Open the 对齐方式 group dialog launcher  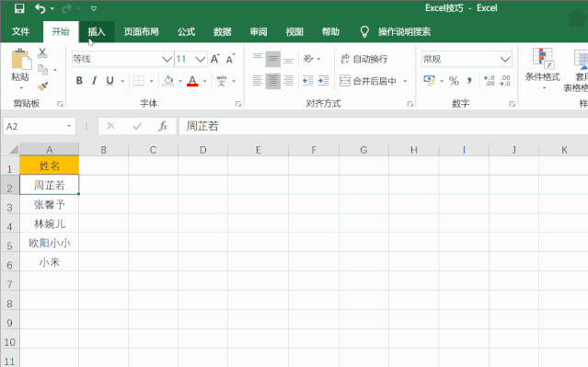(x=410, y=104)
